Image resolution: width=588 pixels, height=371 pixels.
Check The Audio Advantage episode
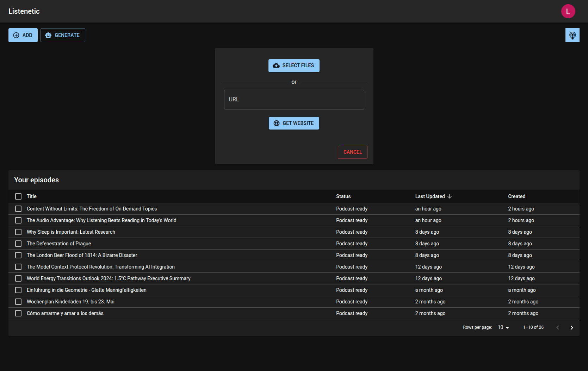click(x=18, y=220)
